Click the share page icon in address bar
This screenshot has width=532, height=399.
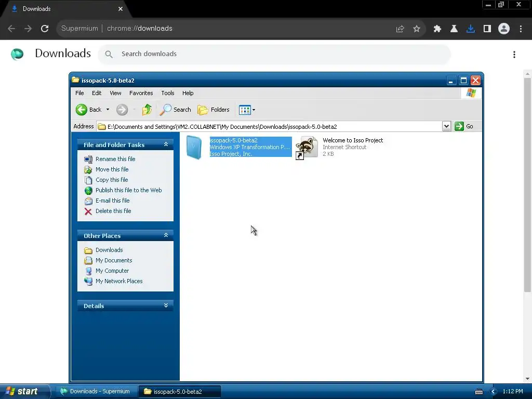[x=400, y=29]
